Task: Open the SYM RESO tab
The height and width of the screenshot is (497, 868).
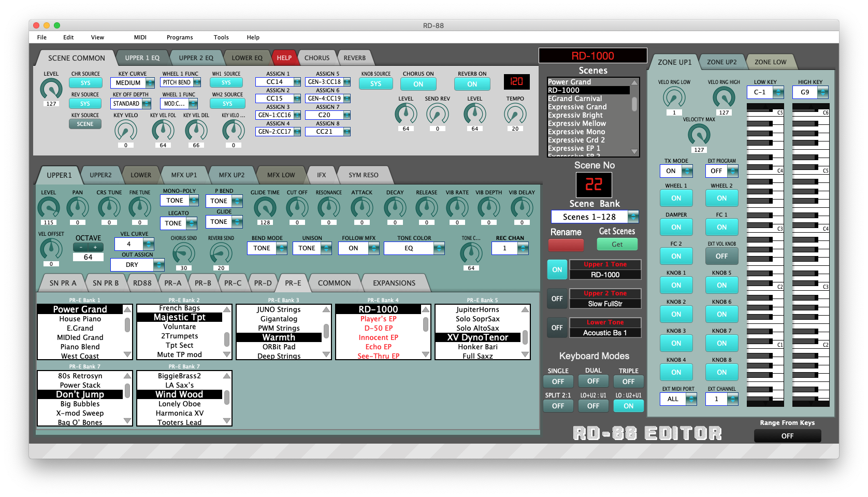Action: click(x=363, y=175)
